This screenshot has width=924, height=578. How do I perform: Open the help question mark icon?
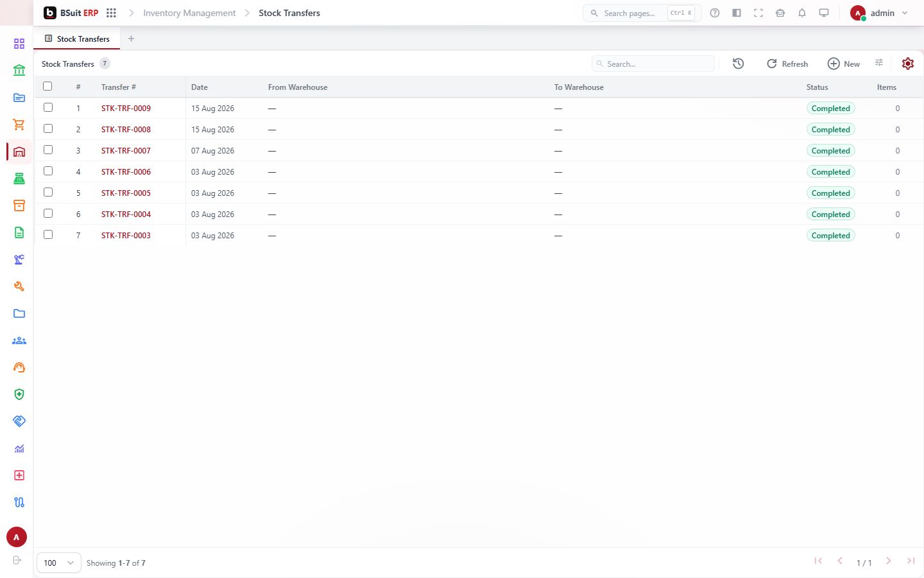pos(715,13)
